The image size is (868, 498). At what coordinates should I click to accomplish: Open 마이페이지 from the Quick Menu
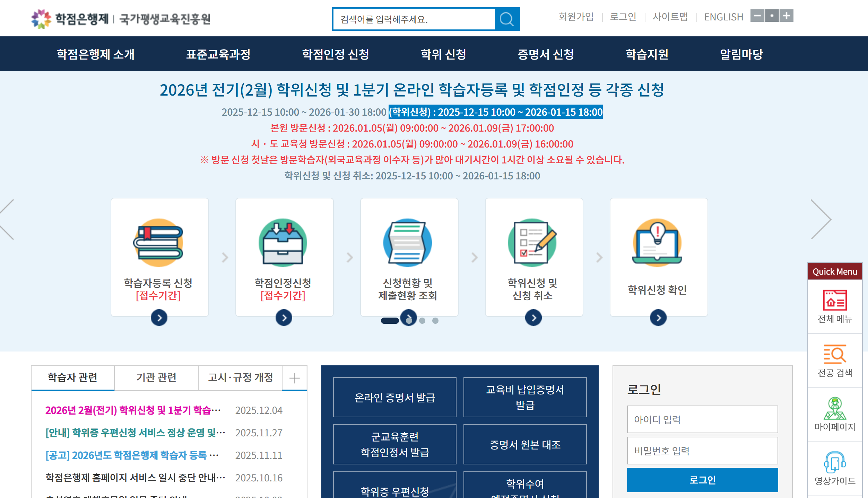(x=835, y=414)
